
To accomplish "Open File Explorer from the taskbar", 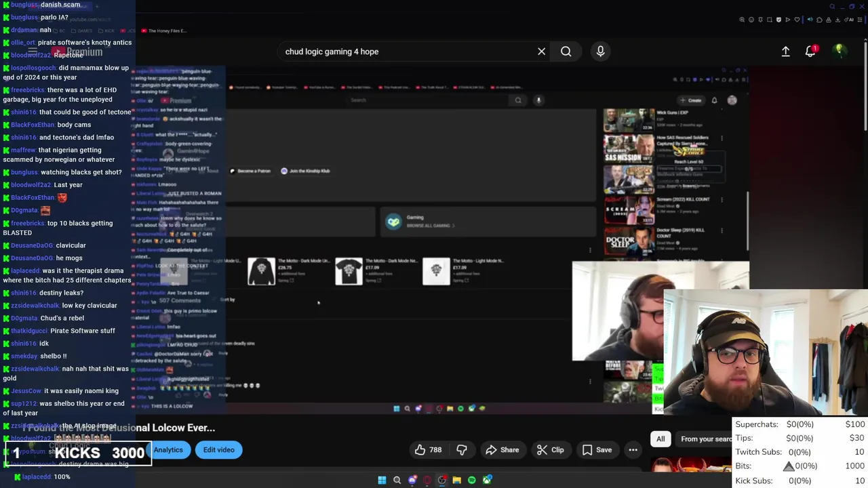I will [457, 480].
